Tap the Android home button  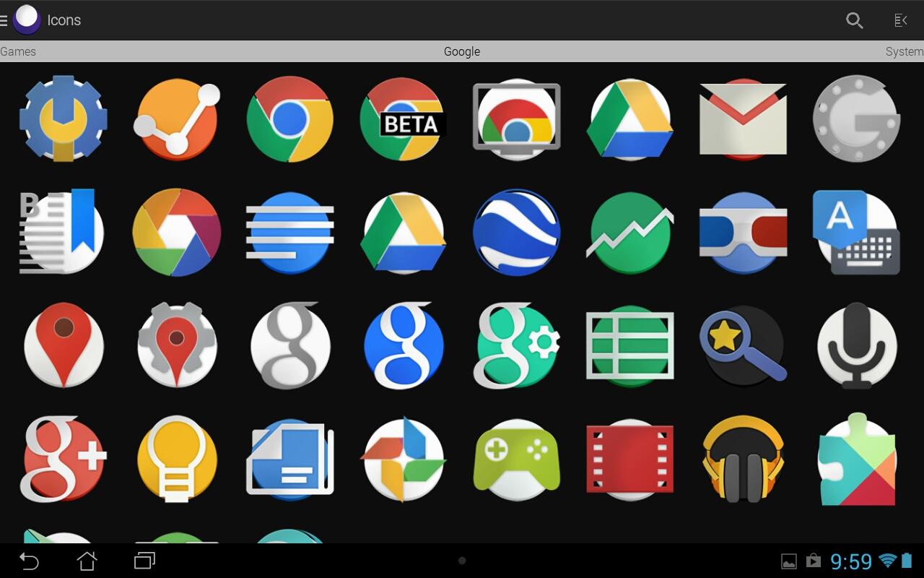87,561
